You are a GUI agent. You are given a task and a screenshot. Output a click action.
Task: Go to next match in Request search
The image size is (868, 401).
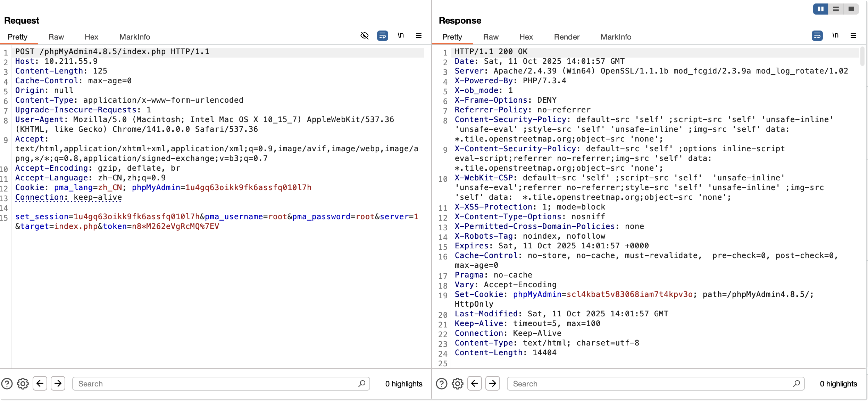tap(58, 383)
